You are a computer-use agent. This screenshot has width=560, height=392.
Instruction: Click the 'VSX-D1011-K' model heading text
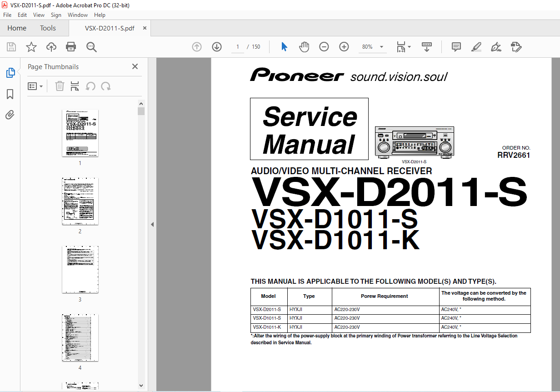pos(335,241)
